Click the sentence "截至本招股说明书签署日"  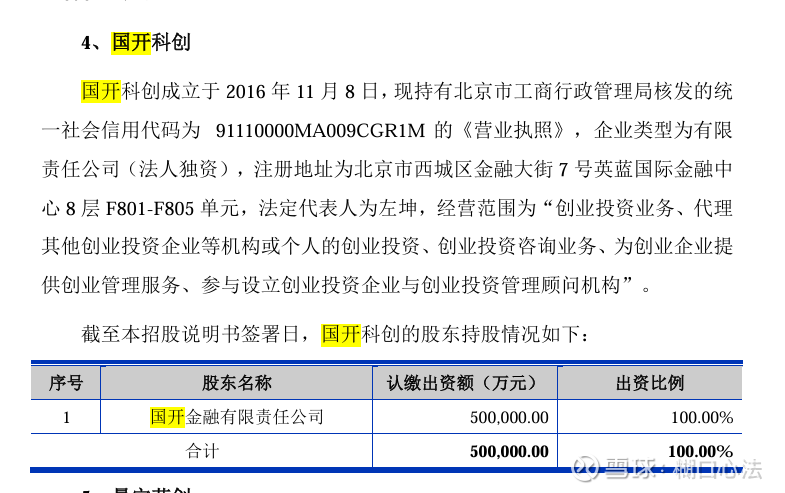tap(191, 334)
